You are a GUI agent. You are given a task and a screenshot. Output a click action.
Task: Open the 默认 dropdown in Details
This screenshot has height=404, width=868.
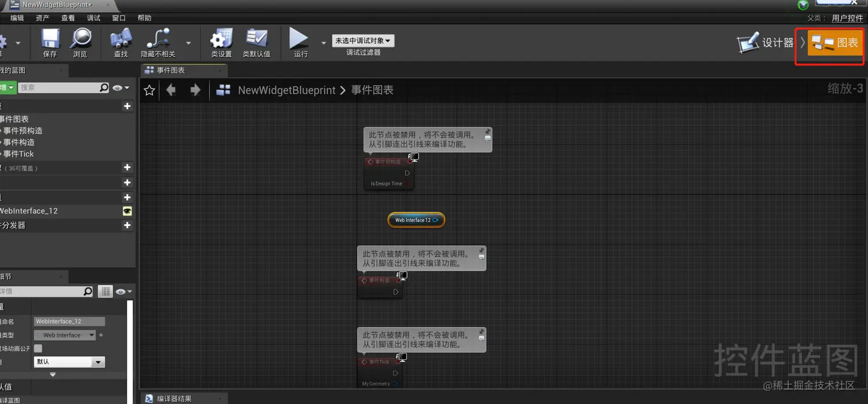[69, 362]
